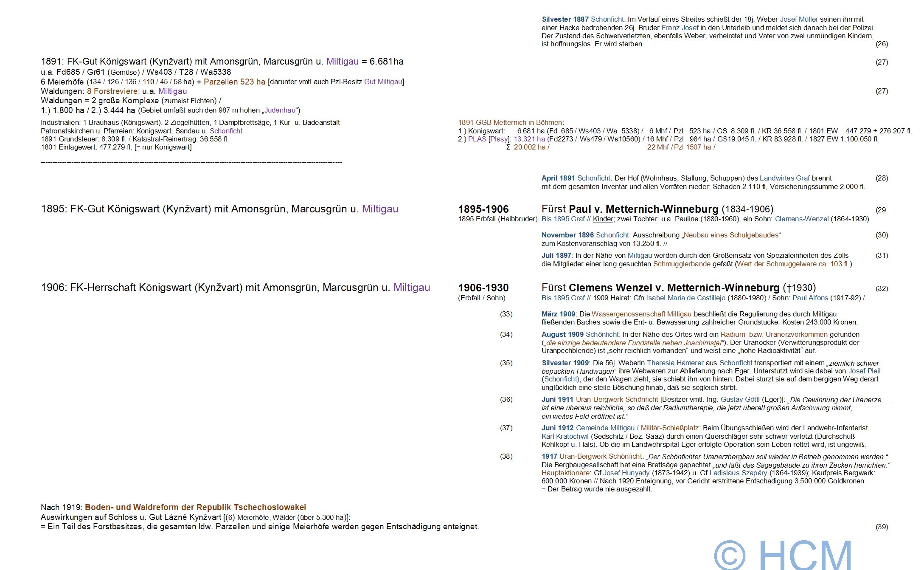The width and height of the screenshot is (924, 570).
Task: Click the Clemens-Wenzel name link
Action: pyautogui.click(x=801, y=219)
